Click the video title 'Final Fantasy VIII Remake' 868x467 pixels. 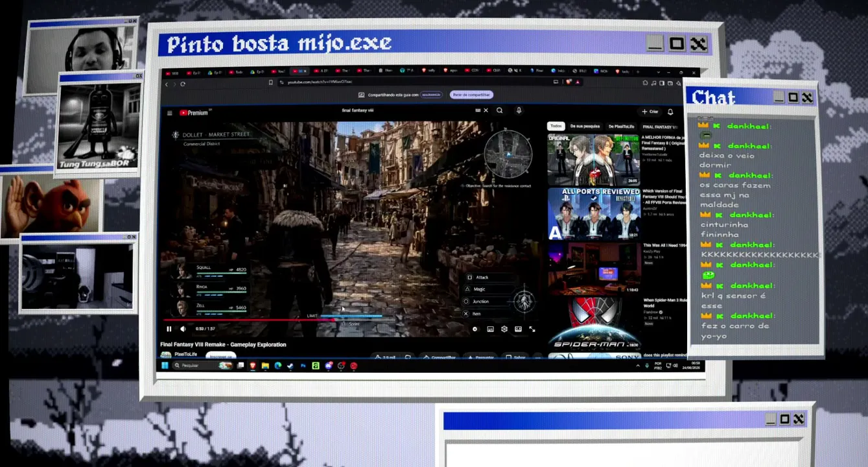coord(223,344)
